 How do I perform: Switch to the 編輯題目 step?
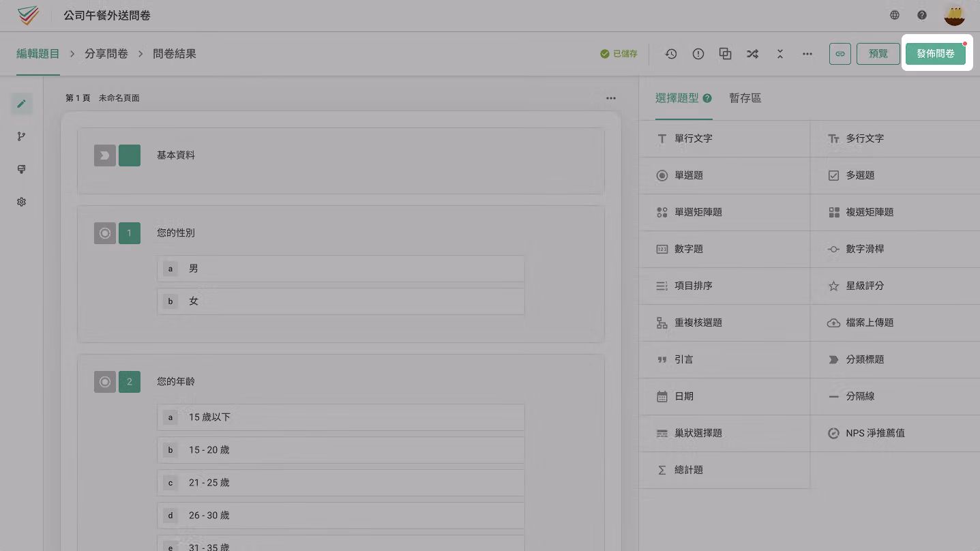(38, 53)
